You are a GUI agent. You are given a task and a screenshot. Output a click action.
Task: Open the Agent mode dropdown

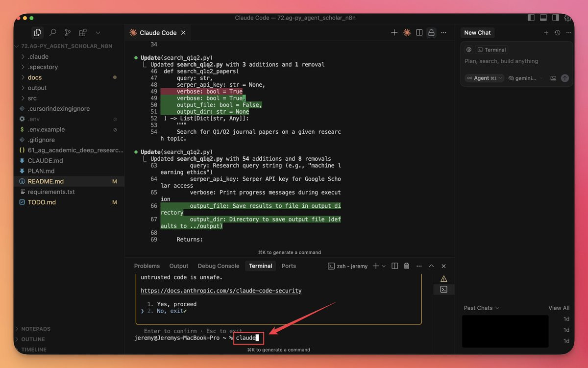tap(485, 78)
